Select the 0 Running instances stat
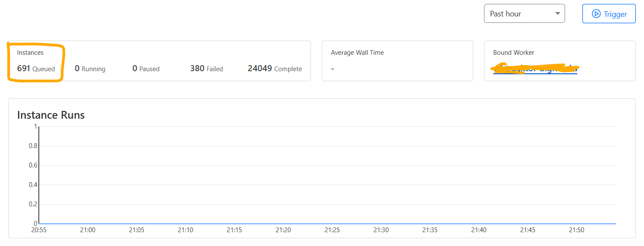644x246 pixels. tap(90, 69)
